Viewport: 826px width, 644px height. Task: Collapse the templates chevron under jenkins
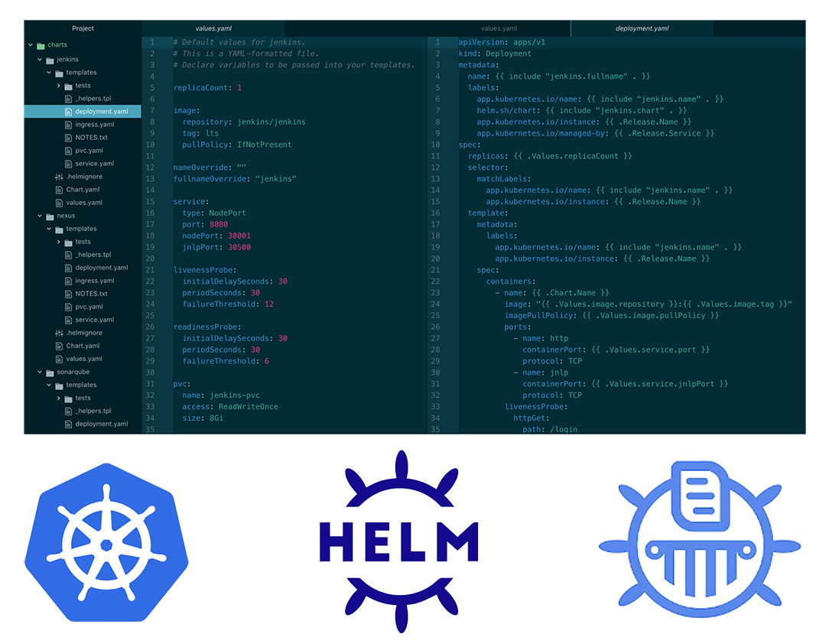click(49, 73)
